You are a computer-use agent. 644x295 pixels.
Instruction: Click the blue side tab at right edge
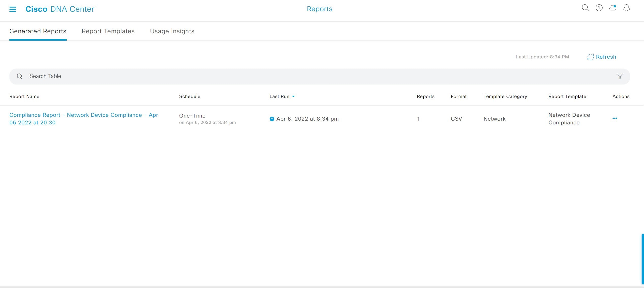pos(642,259)
